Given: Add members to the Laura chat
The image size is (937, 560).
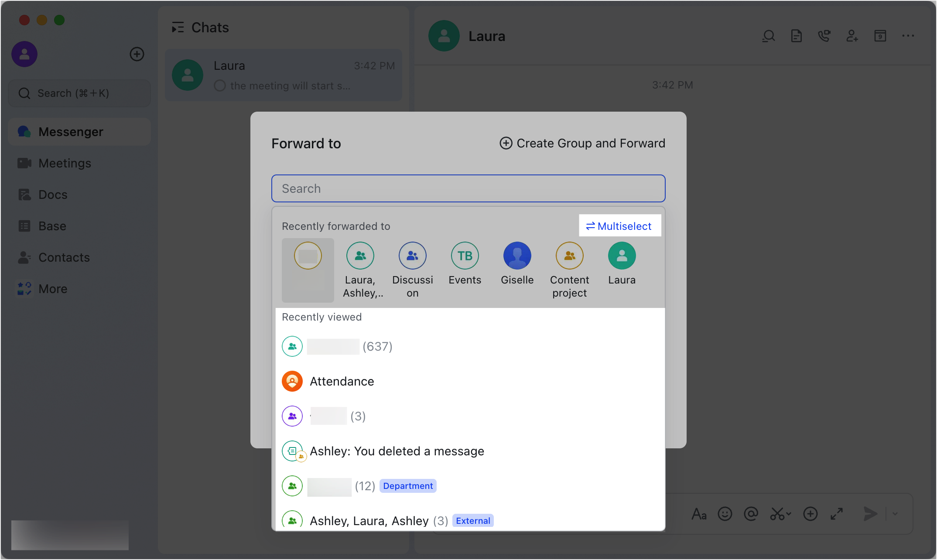Looking at the screenshot, I should 852,36.
